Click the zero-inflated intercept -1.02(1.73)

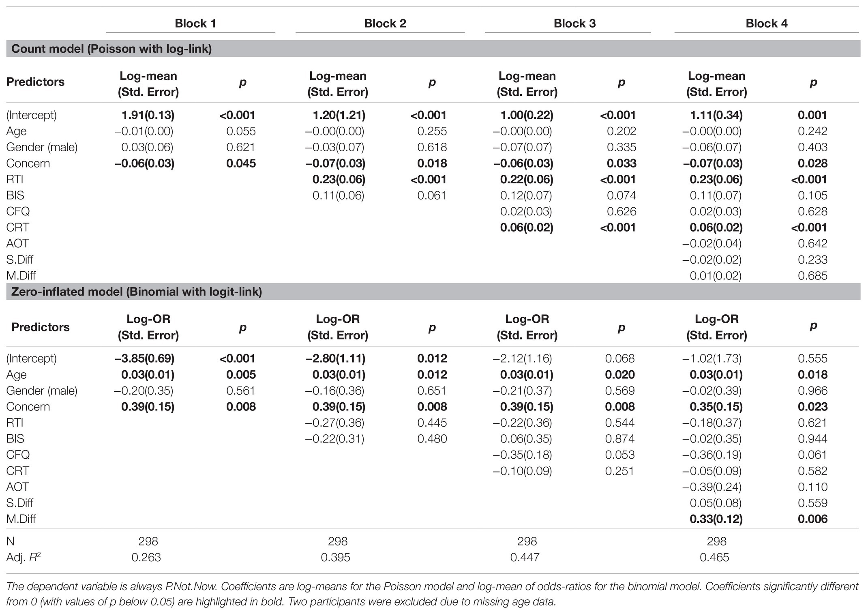click(x=712, y=359)
